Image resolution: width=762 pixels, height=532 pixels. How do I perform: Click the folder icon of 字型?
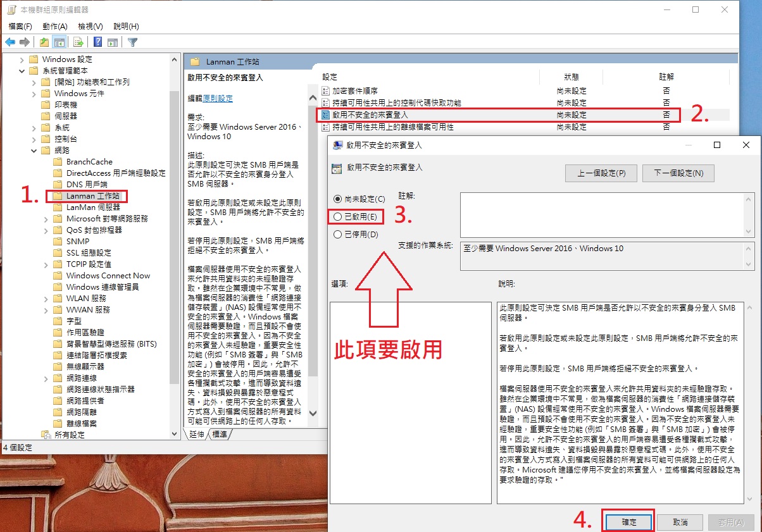(59, 321)
